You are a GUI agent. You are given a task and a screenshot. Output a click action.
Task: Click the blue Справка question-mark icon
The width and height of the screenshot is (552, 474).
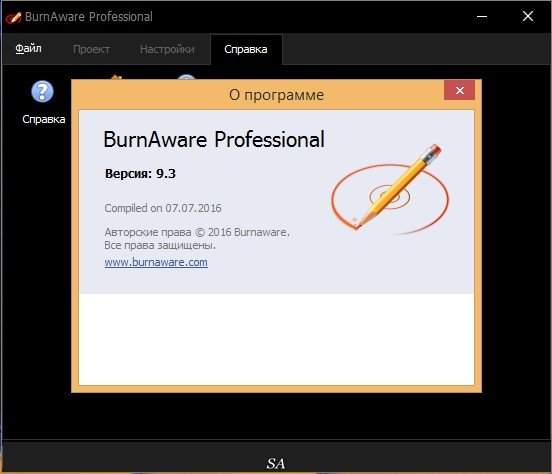(x=42, y=92)
